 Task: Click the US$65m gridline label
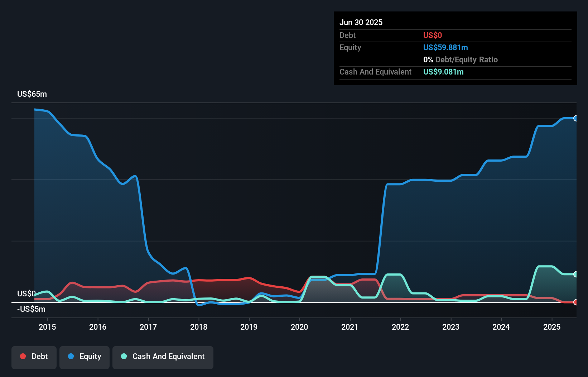(32, 94)
